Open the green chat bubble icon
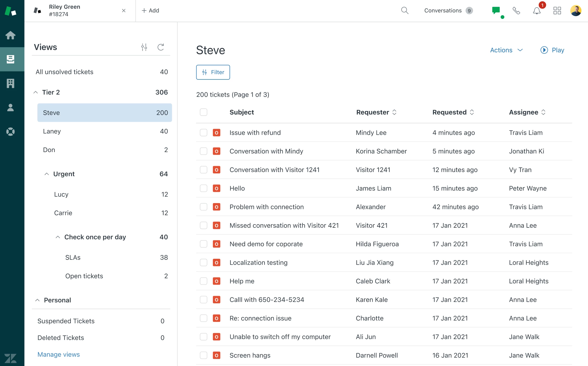The image size is (588, 366). (496, 11)
